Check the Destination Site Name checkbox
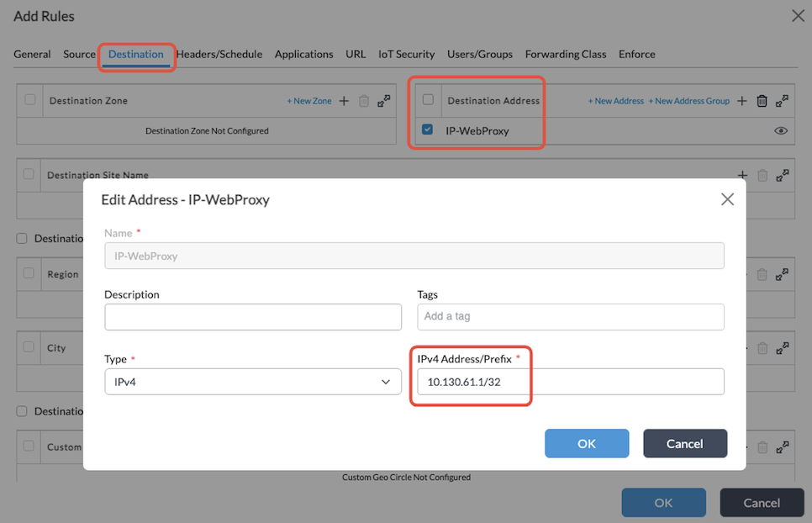 [x=29, y=175]
